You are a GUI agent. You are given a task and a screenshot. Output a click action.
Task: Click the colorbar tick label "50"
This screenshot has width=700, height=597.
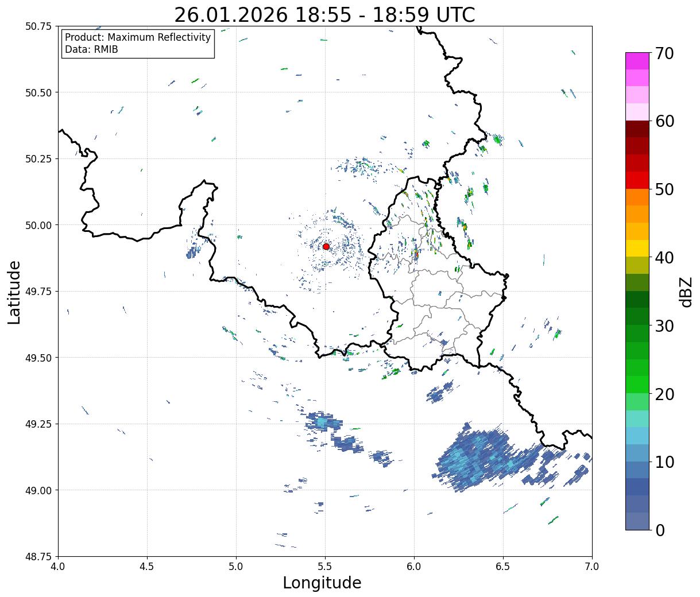coord(664,189)
